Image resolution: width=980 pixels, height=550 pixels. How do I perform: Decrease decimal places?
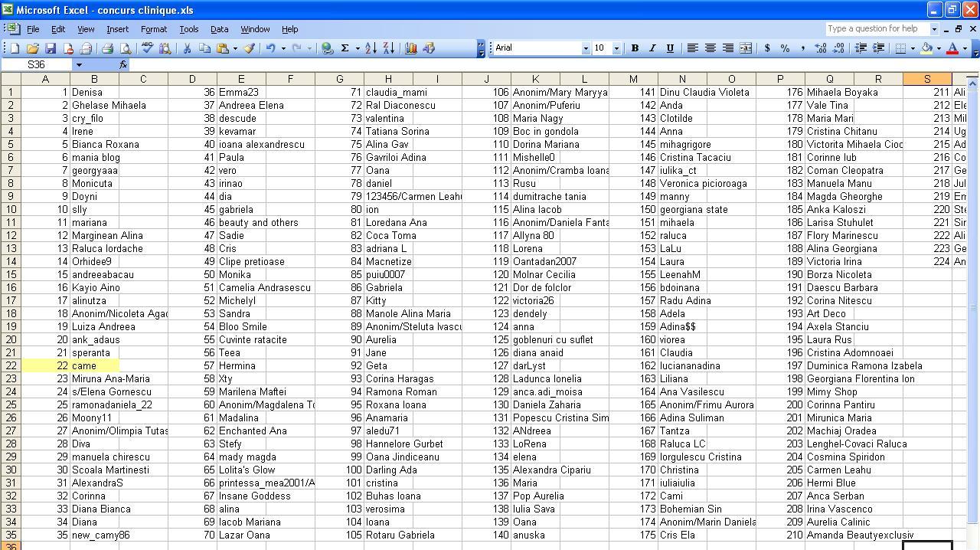(838, 48)
